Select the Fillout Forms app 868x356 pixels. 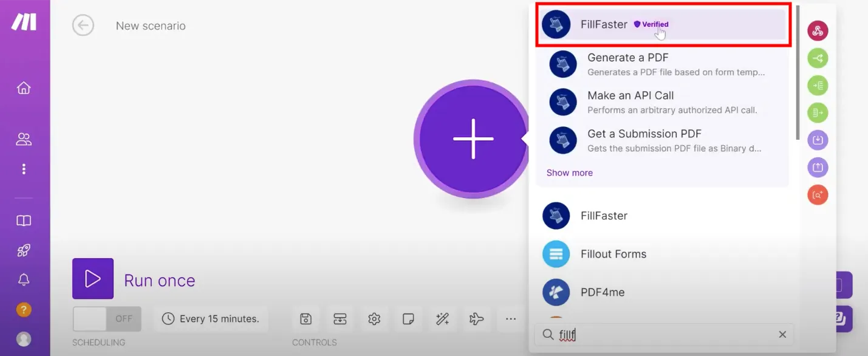[x=662, y=254]
